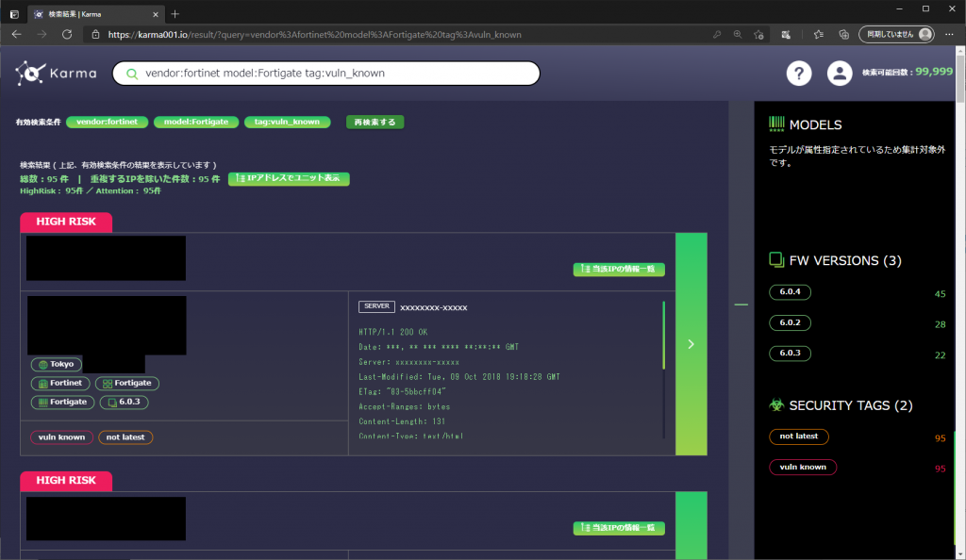Click the 99,999 remaining search count
Screen dimensions: 966x560
pyautogui.click(x=934, y=72)
